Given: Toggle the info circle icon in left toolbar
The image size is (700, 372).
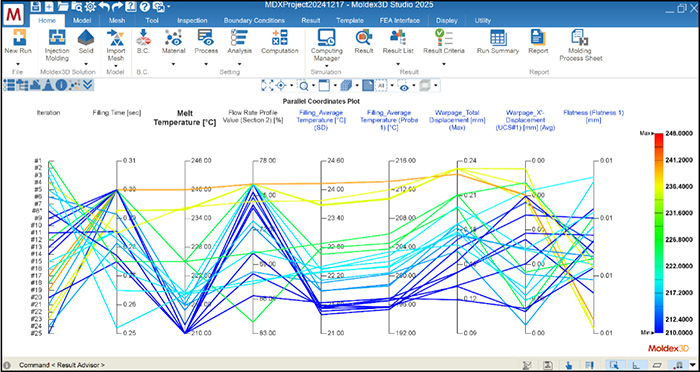Looking at the screenshot, I should pos(61,85).
